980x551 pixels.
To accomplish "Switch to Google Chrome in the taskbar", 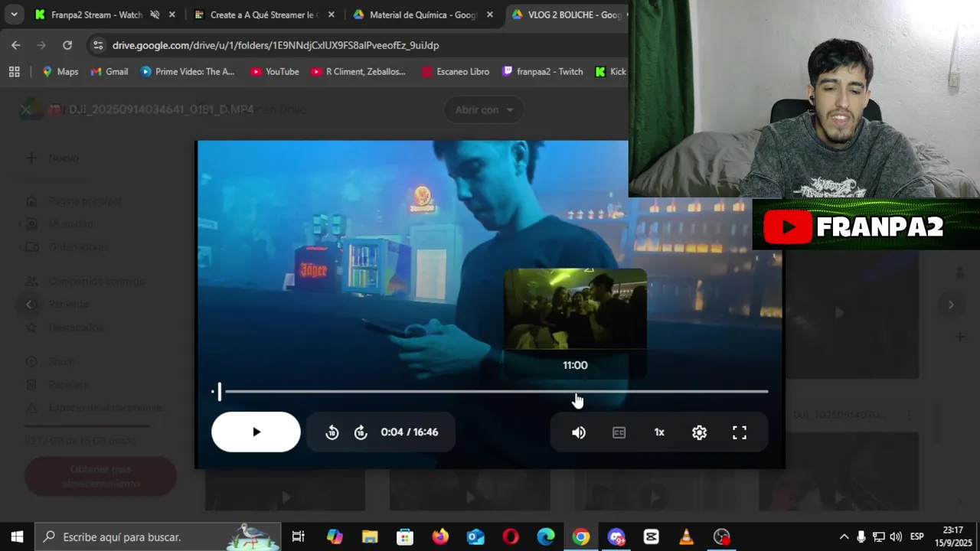I will 581,536.
